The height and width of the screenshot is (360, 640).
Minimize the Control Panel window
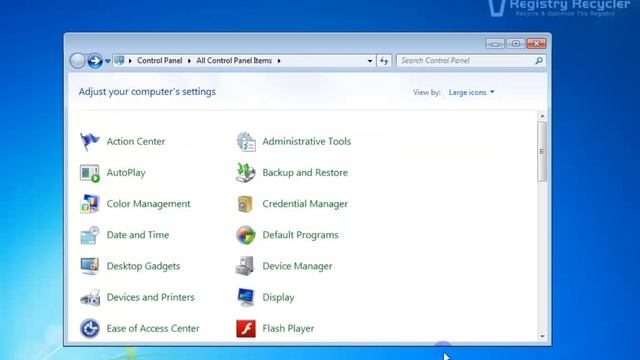(495, 43)
